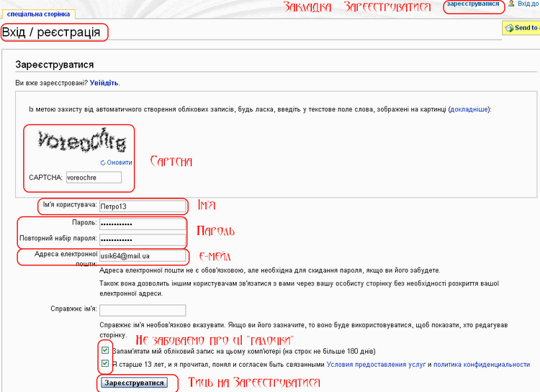Click the 'Вхід / реєстрація' page heading

51,32
